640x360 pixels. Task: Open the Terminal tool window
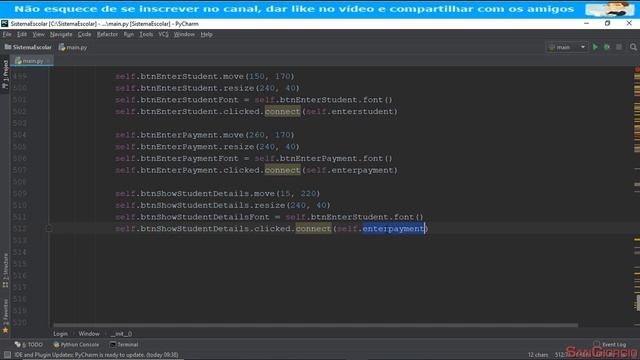point(124,344)
